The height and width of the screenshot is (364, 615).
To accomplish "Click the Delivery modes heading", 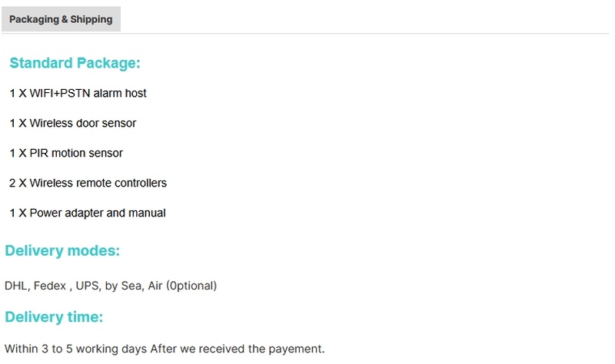I will tap(62, 250).
